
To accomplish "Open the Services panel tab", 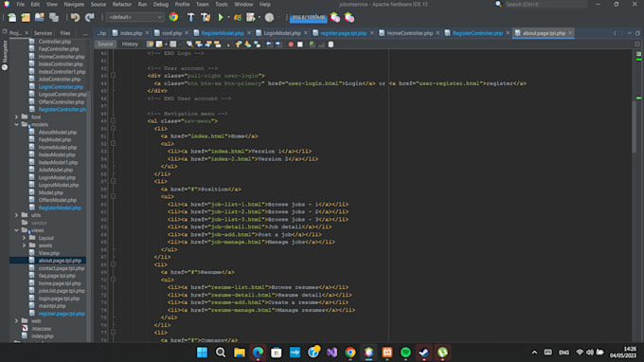I will (44, 33).
